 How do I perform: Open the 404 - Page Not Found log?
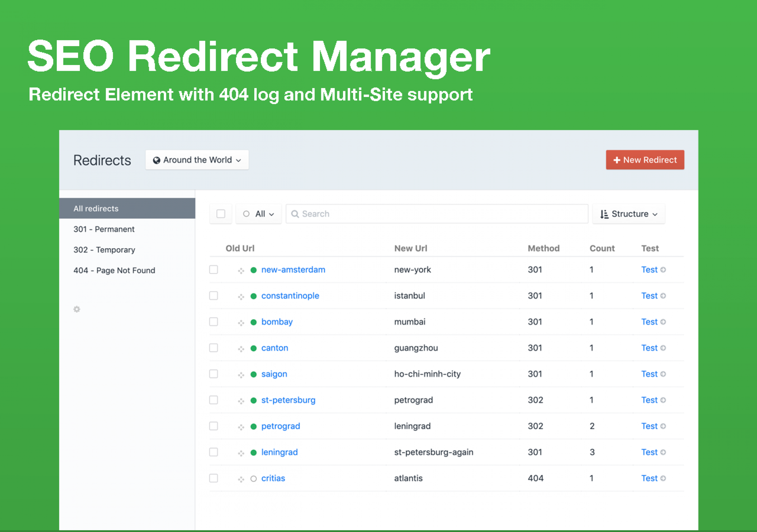pyautogui.click(x=114, y=270)
